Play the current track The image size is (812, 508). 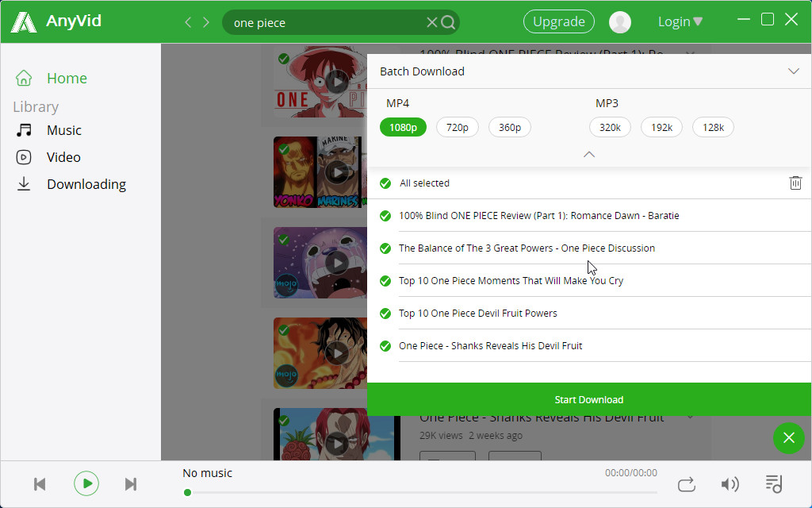point(86,483)
